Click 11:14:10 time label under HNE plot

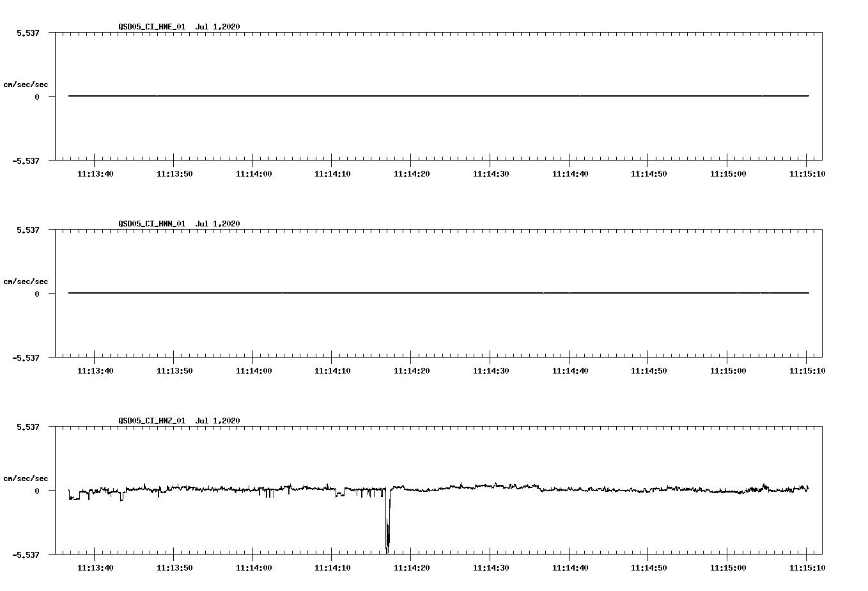(x=332, y=174)
